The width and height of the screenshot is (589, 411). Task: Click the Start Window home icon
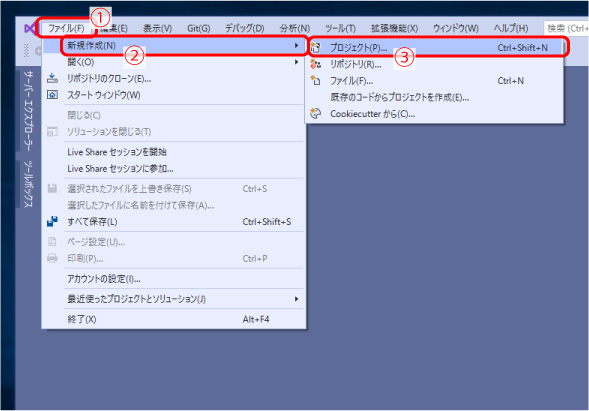point(52,95)
